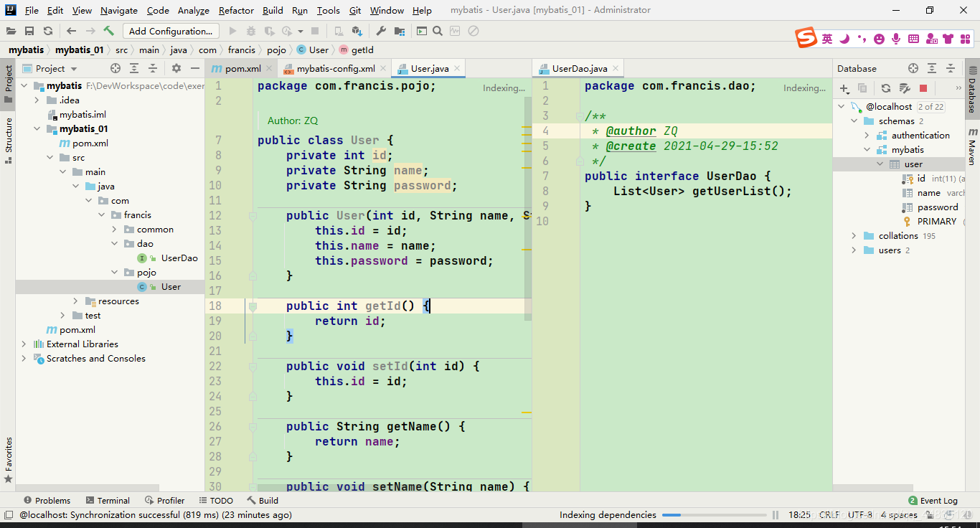
Task: Expand the authentication schema node
Action: (867, 136)
